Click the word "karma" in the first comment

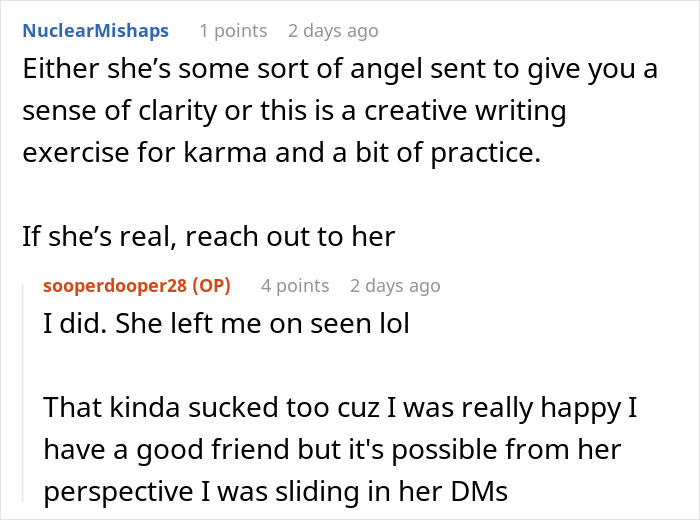click(x=225, y=152)
